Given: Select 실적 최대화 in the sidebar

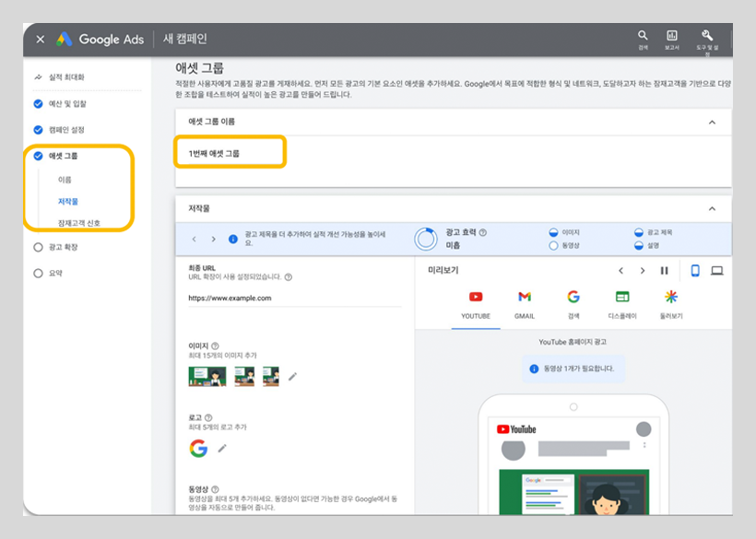Looking at the screenshot, I should pos(66,77).
